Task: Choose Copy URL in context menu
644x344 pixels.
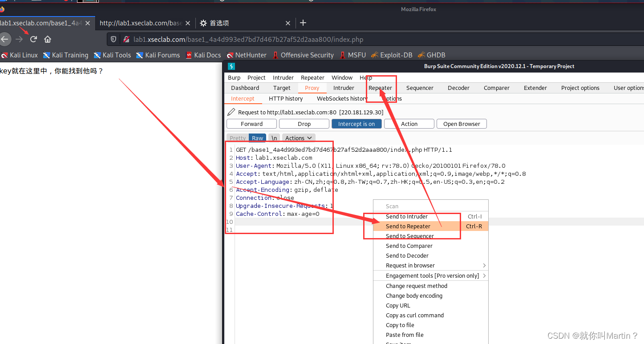Action: (x=431, y=305)
